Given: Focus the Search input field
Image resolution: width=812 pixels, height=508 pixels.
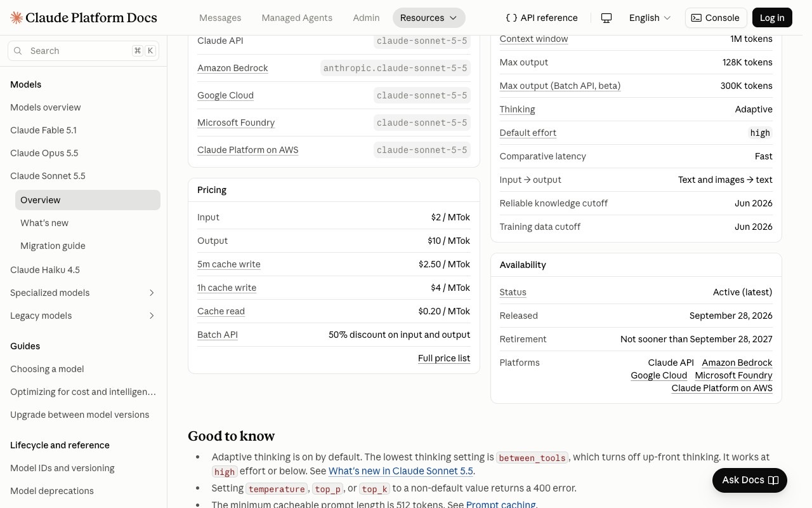Looking at the screenshot, I should (84, 51).
